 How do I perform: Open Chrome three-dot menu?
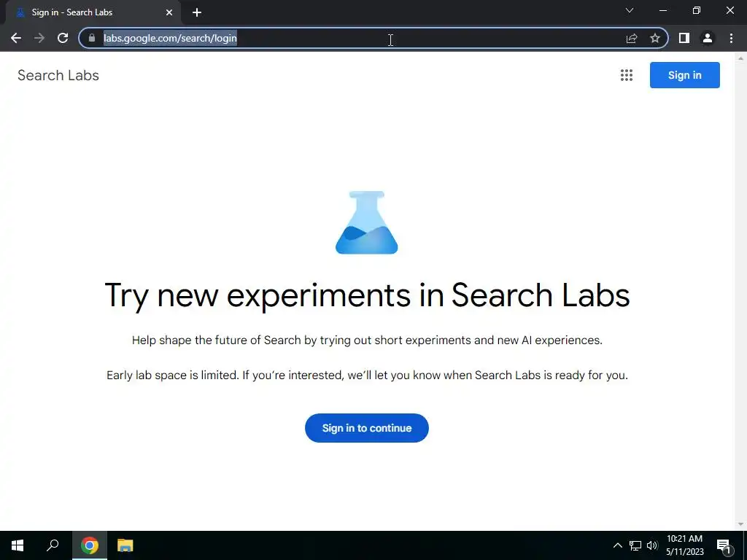[x=731, y=38]
